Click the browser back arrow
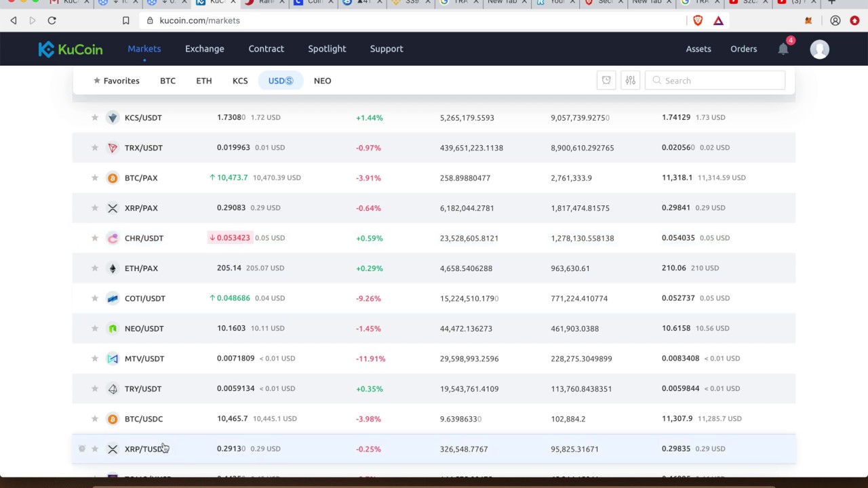868x488 pixels. click(x=14, y=20)
